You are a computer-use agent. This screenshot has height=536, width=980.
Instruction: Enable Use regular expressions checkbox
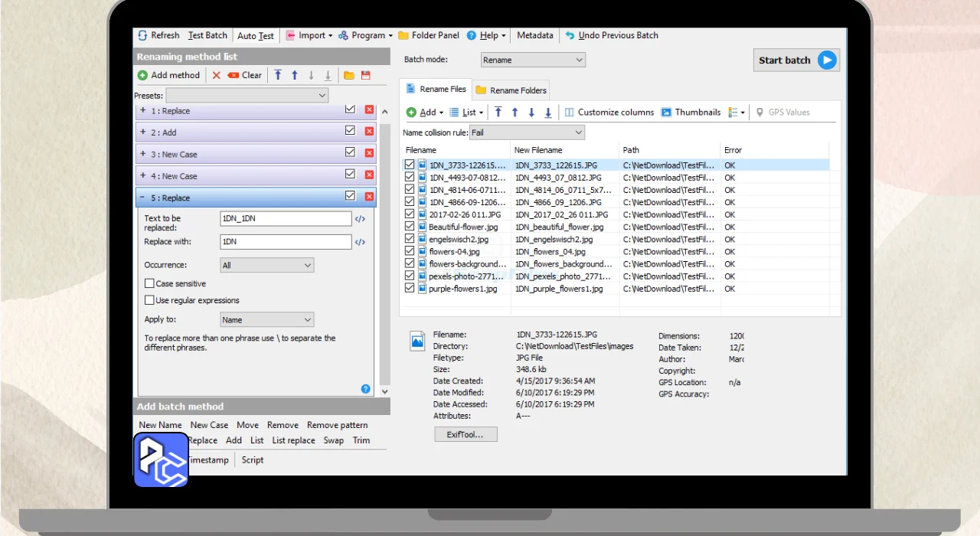pos(150,300)
